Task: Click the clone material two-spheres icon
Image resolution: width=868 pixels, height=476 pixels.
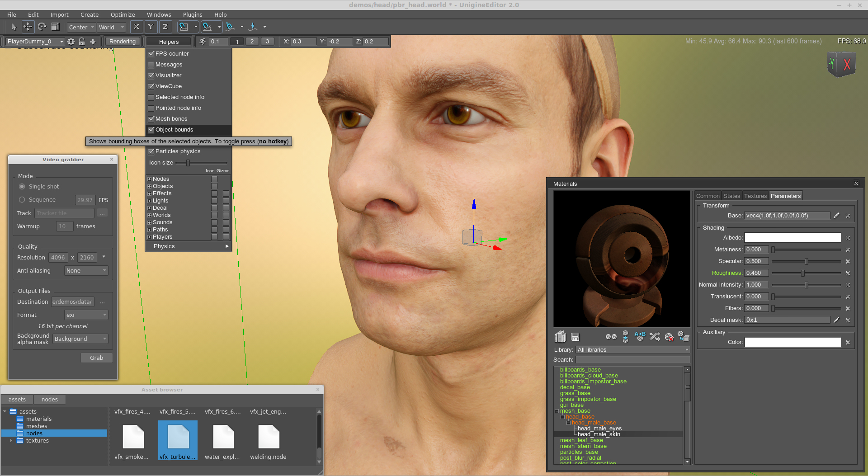Action: click(x=611, y=337)
